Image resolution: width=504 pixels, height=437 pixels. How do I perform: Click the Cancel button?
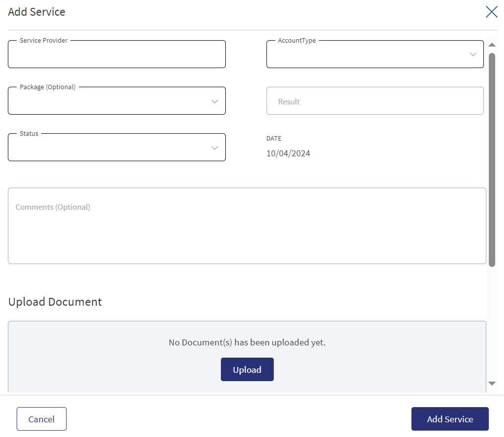(x=42, y=419)
